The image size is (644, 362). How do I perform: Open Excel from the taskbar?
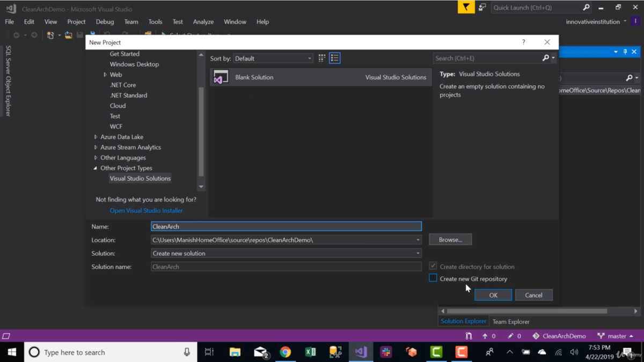pos(310,352)
